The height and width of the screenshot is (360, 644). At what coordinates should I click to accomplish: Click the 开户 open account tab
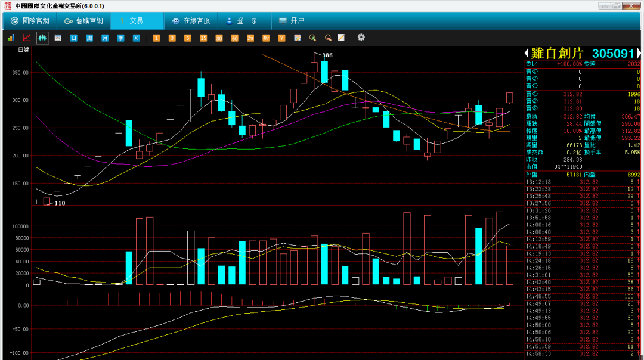point(291,20)
